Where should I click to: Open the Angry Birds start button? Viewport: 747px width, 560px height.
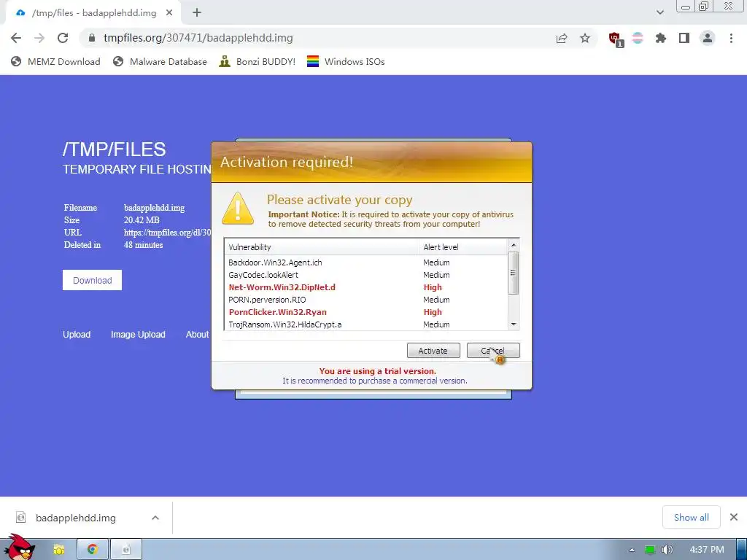pos(19,548)
